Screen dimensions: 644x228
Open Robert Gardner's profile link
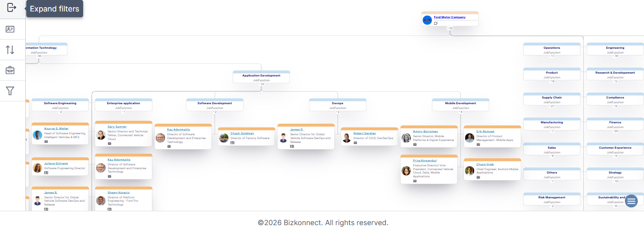click(x=365, y=133)
